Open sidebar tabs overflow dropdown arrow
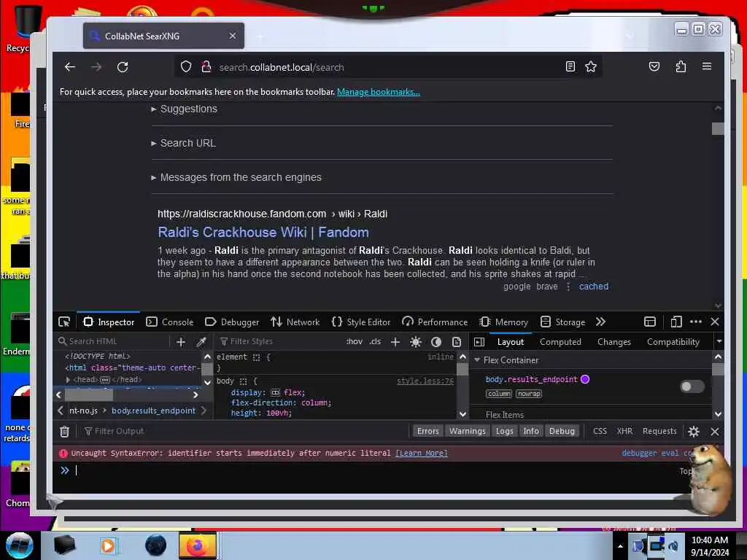 719,341
